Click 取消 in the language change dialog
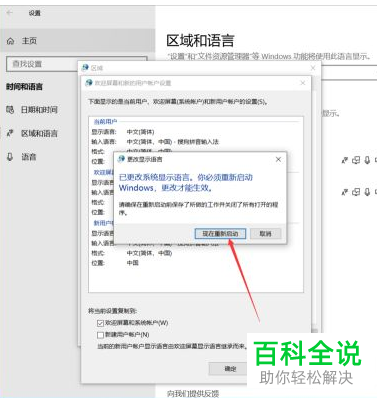This screenshot has width=377, height=398. (266, 233)
